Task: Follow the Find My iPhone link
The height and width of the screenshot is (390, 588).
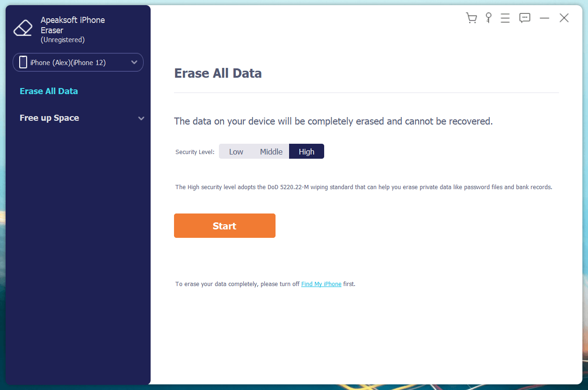Action: coord(321,284)
